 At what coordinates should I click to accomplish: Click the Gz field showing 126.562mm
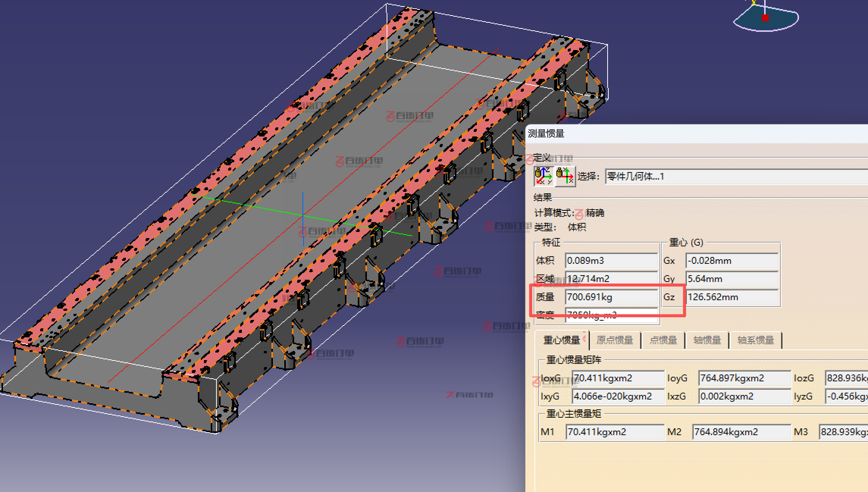pos(732,297)
